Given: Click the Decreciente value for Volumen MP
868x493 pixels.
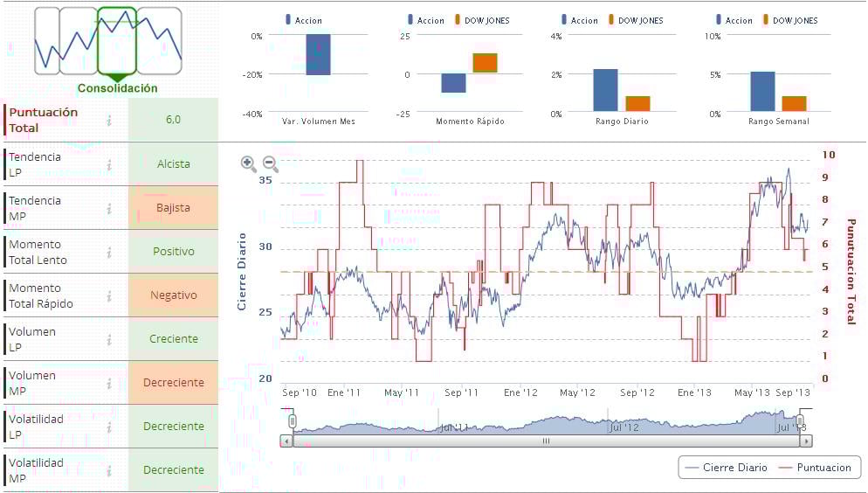Looking at the screenshot, I should [x=173, y=383].
